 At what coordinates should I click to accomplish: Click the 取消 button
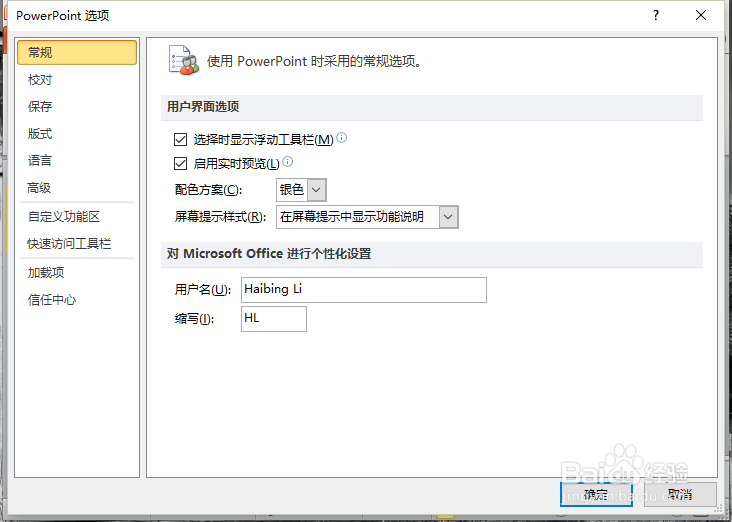(x=680, y=494)
